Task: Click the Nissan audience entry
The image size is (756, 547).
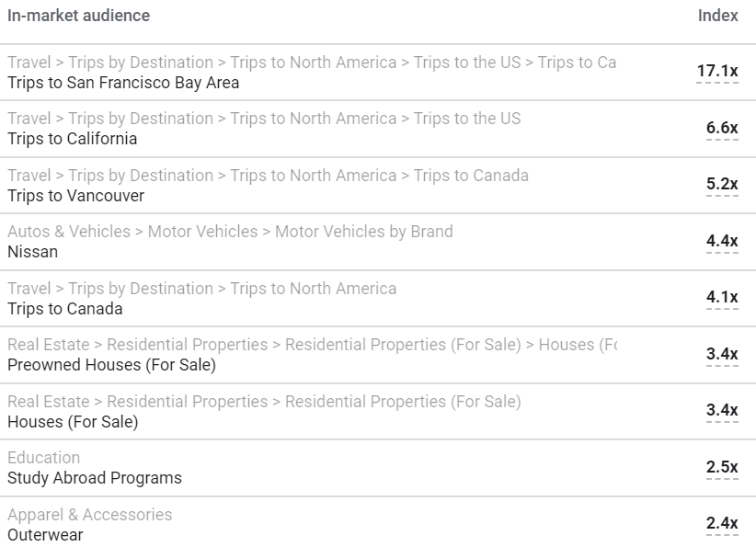Action: click(32, 252)
